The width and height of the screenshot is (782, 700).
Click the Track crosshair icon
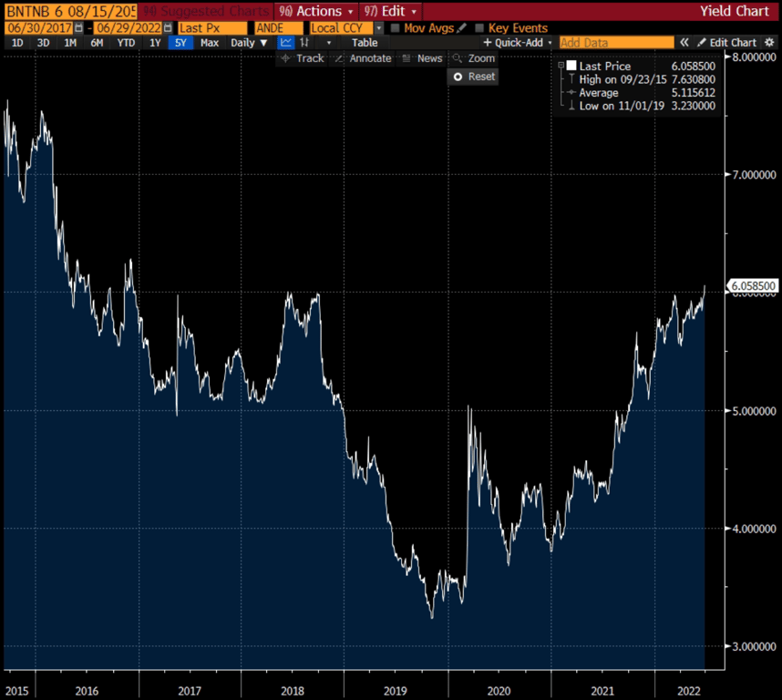click(286, 58)
